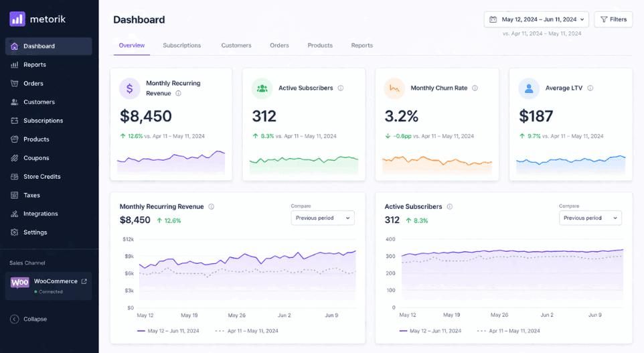Viewport: 644px width, 353px height.
Task: Click the filter funnel icon
Action: click(604, 19)
